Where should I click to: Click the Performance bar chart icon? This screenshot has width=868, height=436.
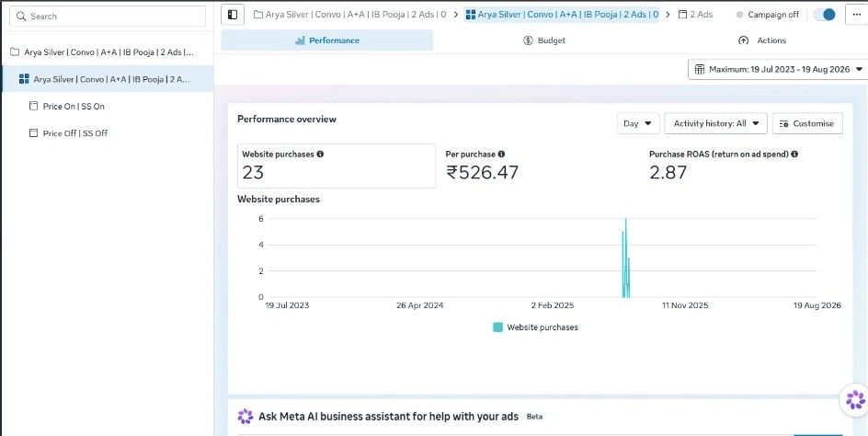click(x=301, y=40)
